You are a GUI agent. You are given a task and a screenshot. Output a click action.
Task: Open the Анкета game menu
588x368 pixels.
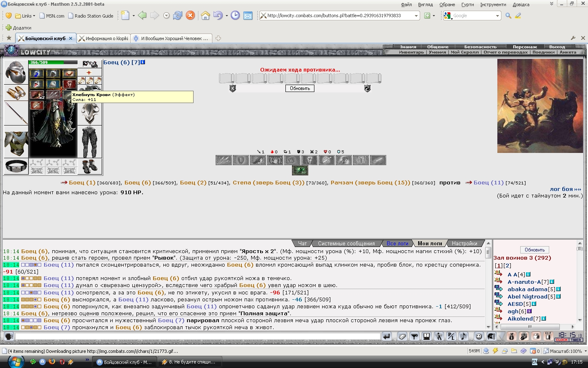[x=568, y=52]
